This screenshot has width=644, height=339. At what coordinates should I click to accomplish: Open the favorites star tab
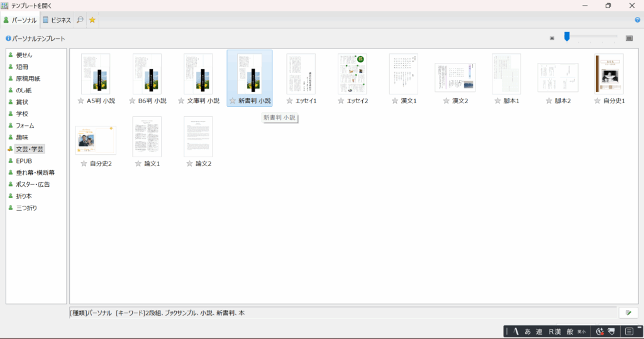[x=92, y=20]
